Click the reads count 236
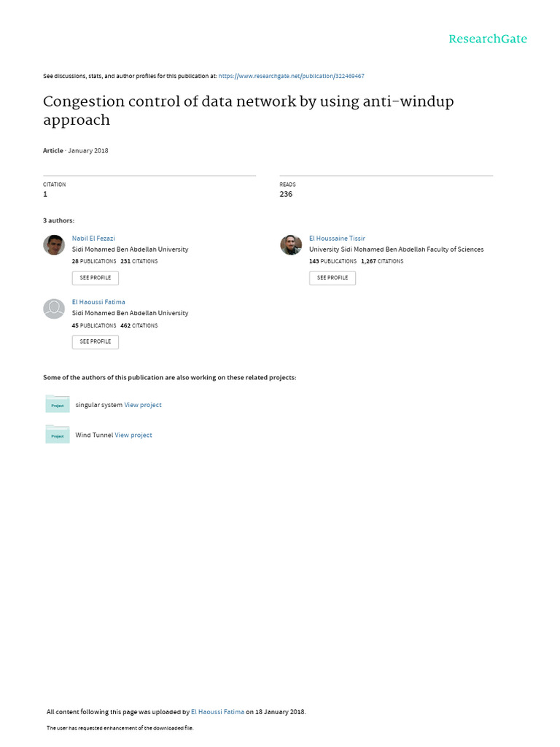 pyautogui.click(x=286, y=194)
